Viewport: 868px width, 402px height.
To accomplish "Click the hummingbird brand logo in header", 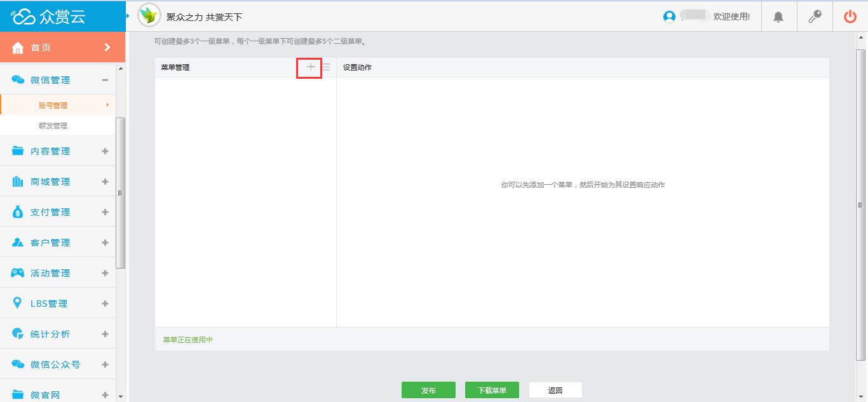I will point(149,16).
